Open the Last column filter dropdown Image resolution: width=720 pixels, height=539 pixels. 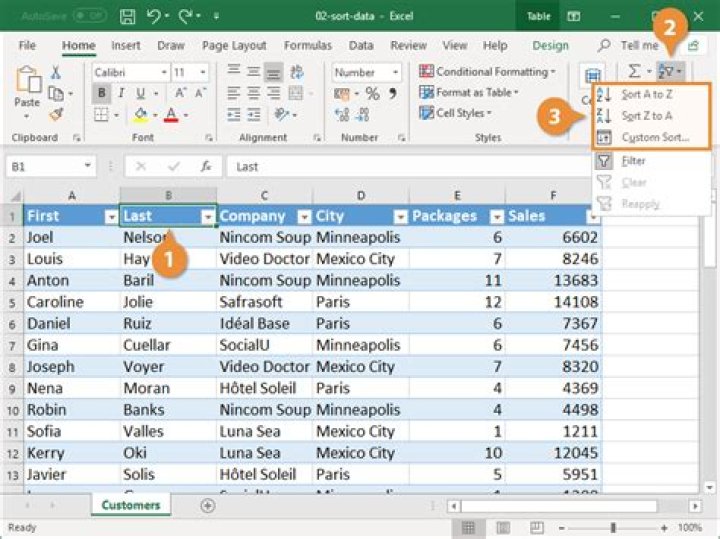208,217
